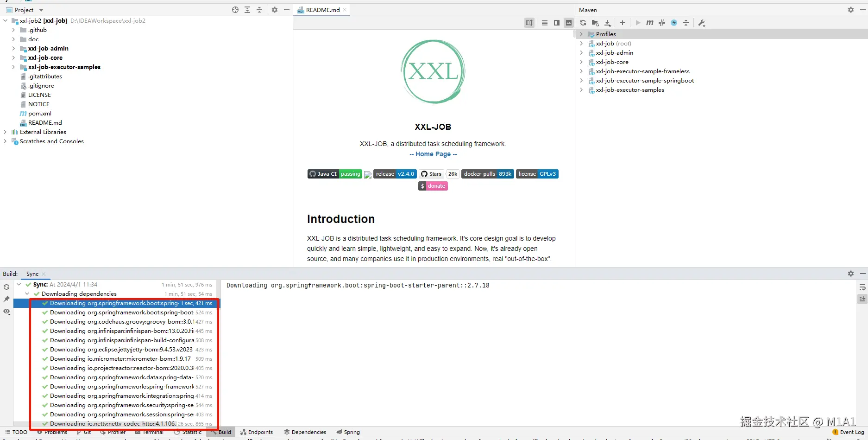
Task: Toggle Maven offline mode
Action: [x=662, y=23]
